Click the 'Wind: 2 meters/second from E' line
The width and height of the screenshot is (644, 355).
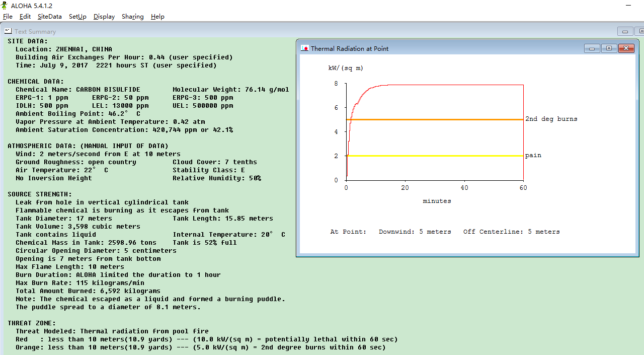[x=98, y=154]
